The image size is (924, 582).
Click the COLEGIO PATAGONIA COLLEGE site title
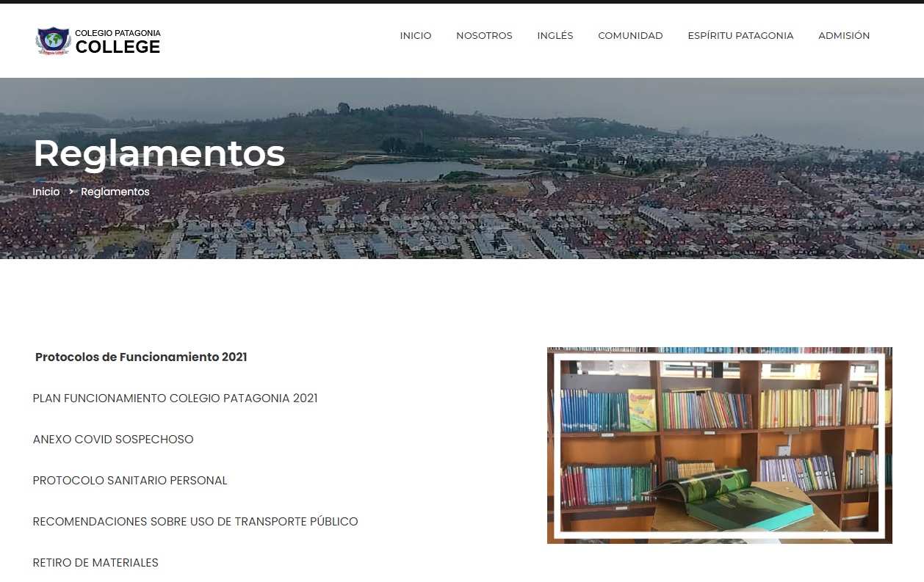coord(118,42)
